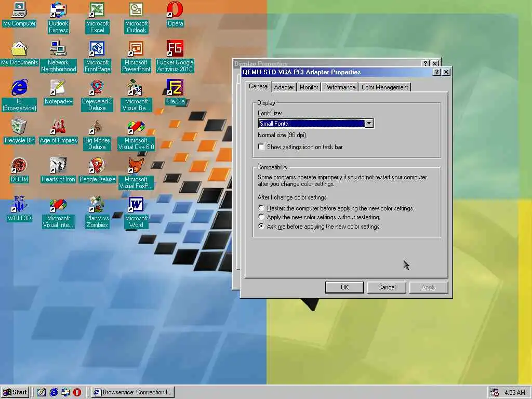Screen dimensions: 532x399
Task: Click Small Fonts selected value field
Action: pyautogui.click(x=312, y=124)
